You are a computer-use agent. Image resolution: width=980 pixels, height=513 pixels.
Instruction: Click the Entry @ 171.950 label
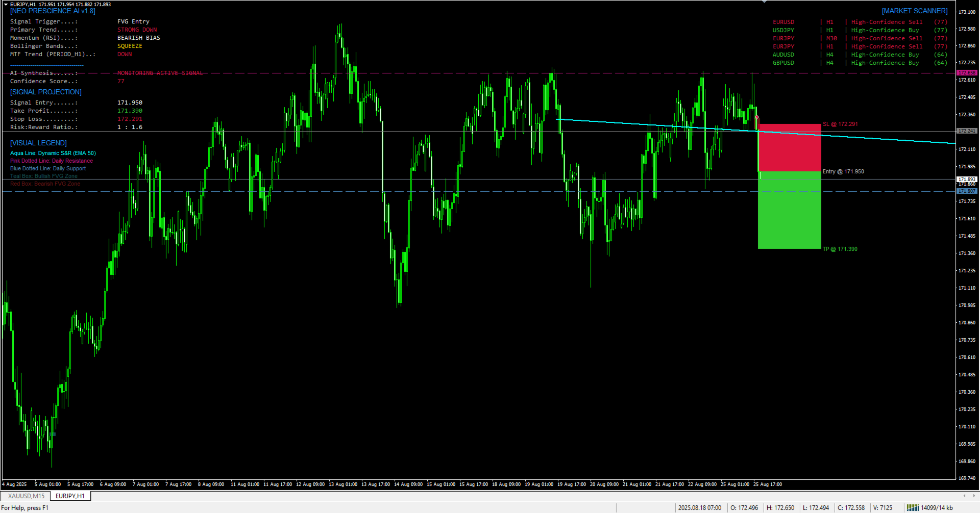[x=843, y=172]
